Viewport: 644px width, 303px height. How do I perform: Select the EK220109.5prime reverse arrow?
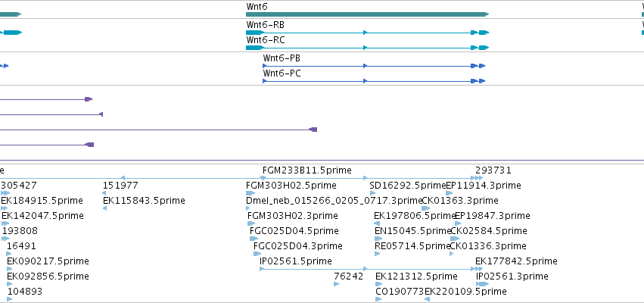click(427, 299)
